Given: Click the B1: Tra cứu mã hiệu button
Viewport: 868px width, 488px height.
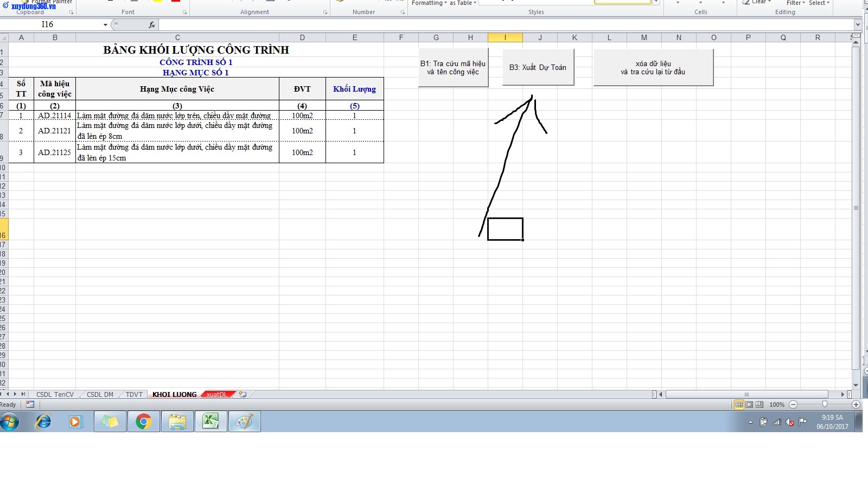Looking at the screenshot, I should (x=453, y=67).
